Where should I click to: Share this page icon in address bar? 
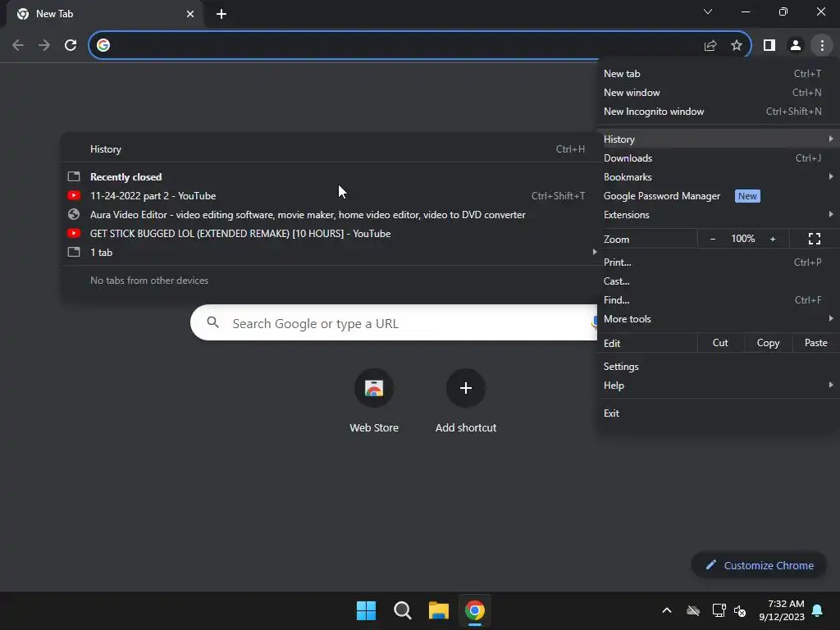(x=710, y=45)
